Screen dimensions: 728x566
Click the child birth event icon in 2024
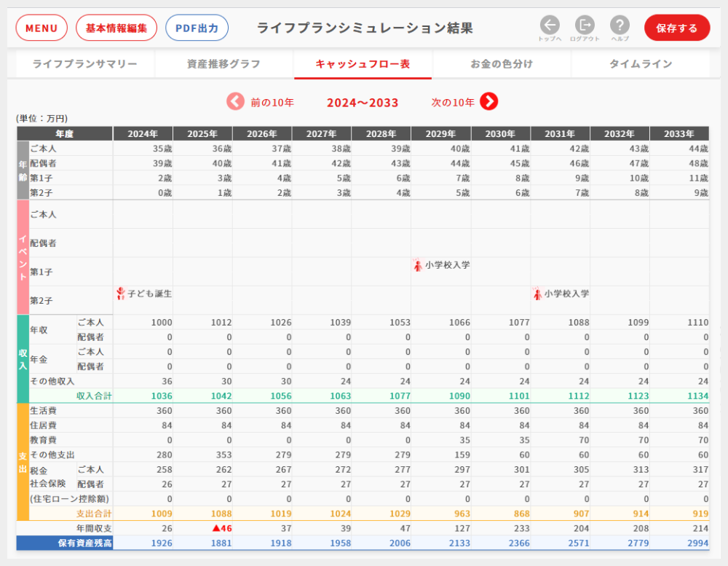click(121, 294)
